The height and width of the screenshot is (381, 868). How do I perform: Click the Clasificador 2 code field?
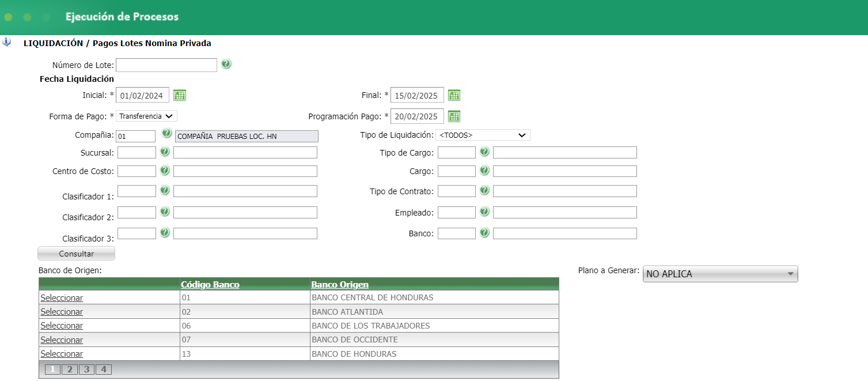point(137,212)
